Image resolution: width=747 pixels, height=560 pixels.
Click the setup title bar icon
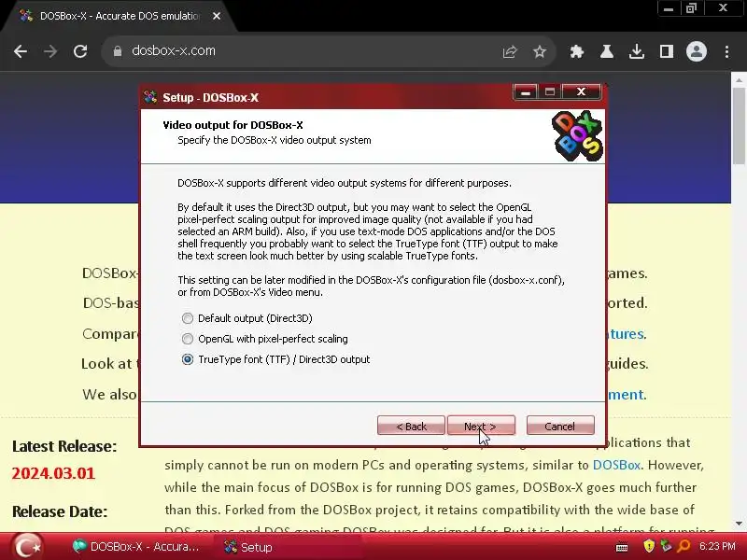[150, 97]
